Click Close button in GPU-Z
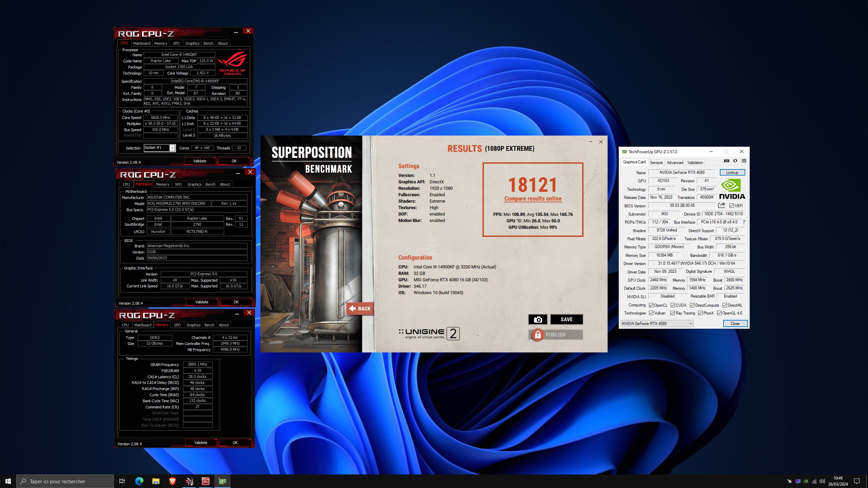868x488 pixels. [735, 324]
